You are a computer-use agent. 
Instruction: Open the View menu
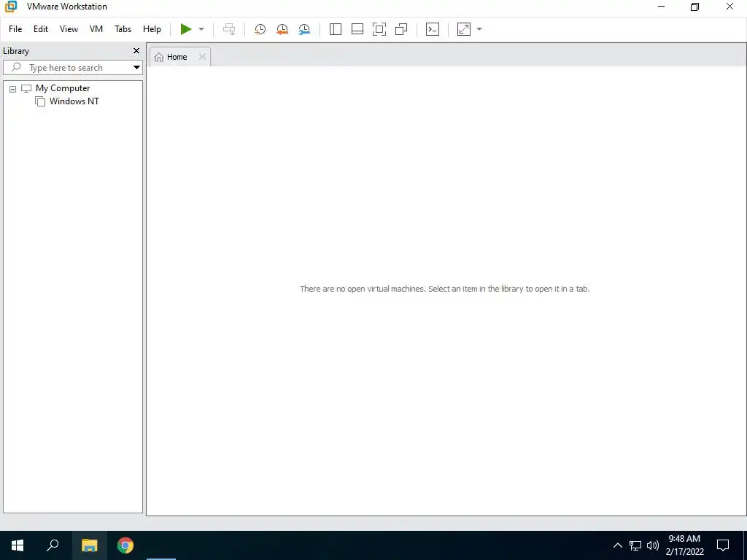point(69,29)
